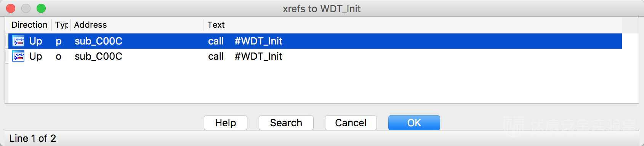The image size is (644, 146).
Task: Click the 'call #WDT_Init' text in the first row
Action: 245,41
